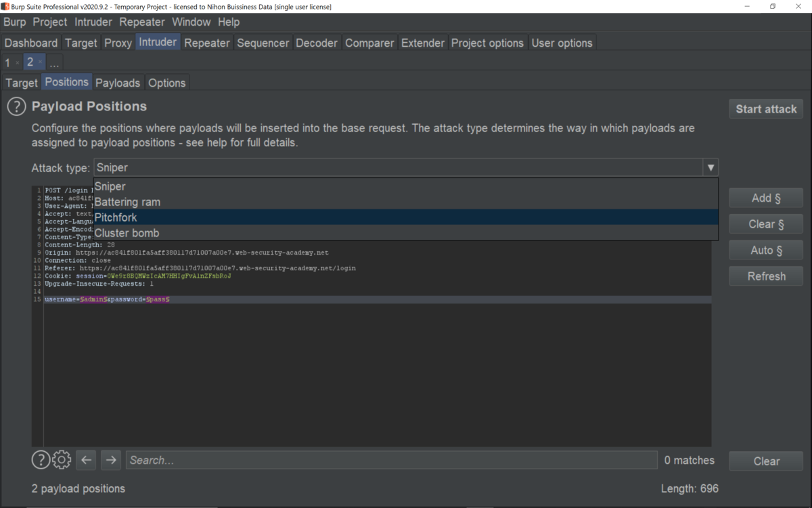Go to previous search match arrow
Viewport: 812px width, 508px height.
click(x=86, y=460)
